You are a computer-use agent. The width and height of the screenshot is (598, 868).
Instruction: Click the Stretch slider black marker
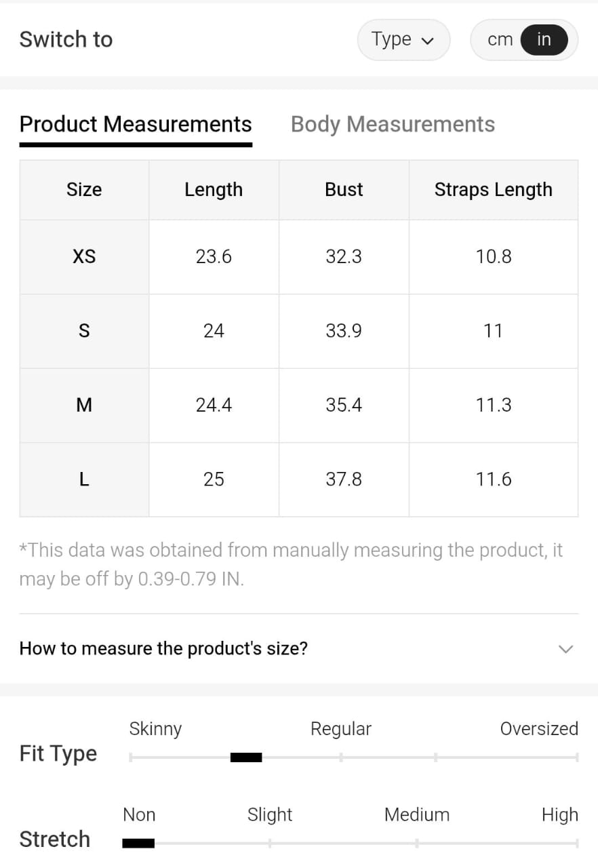click(138, 843)
